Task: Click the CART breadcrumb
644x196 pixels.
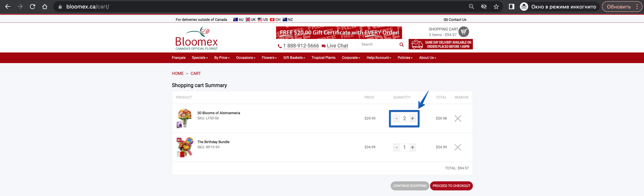Action: click(195, 73)
